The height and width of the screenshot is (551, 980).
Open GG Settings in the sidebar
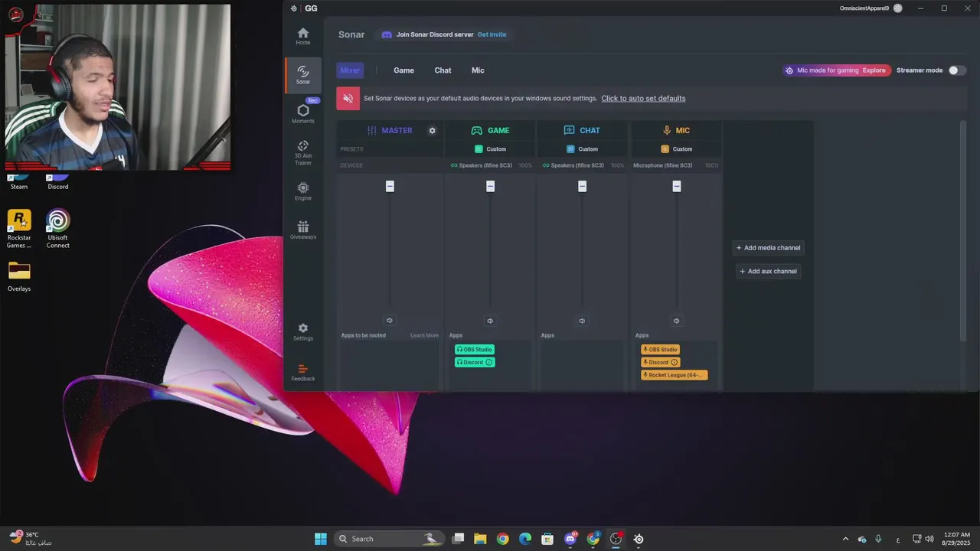[303, 332]
